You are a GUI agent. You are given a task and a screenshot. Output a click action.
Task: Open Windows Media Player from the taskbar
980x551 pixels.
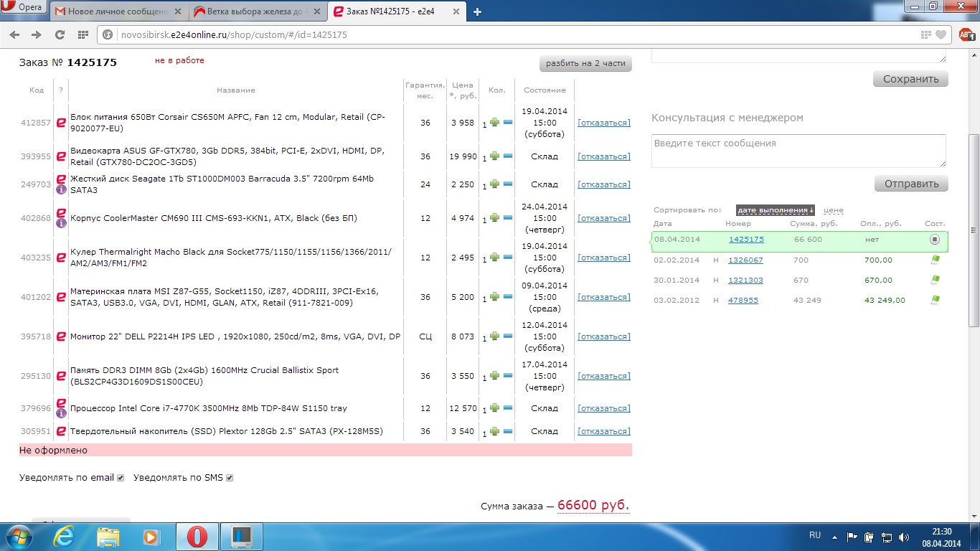tap(151, 536)
